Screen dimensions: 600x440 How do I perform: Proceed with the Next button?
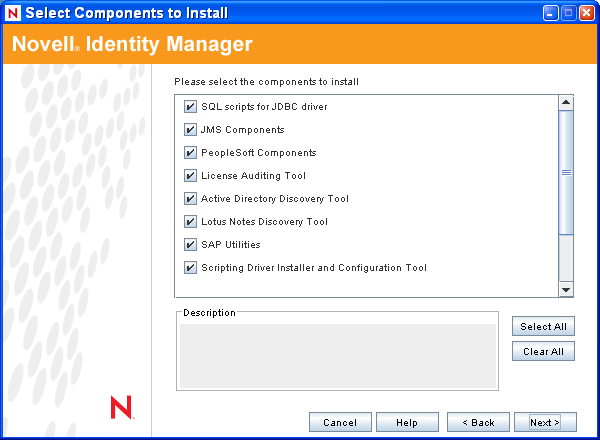click(545, 422)
